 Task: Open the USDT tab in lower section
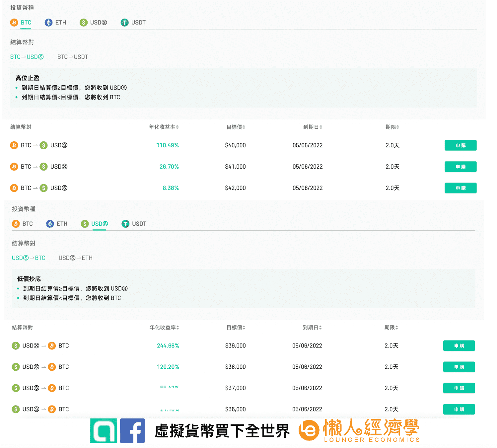(x=134, y=224)
